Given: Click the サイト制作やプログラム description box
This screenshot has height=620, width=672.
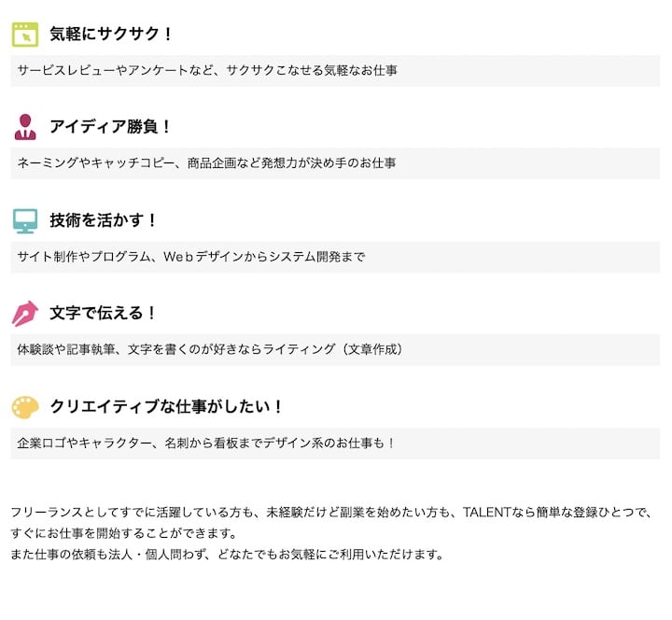Looking at the screenshot, I should (335, 257).
